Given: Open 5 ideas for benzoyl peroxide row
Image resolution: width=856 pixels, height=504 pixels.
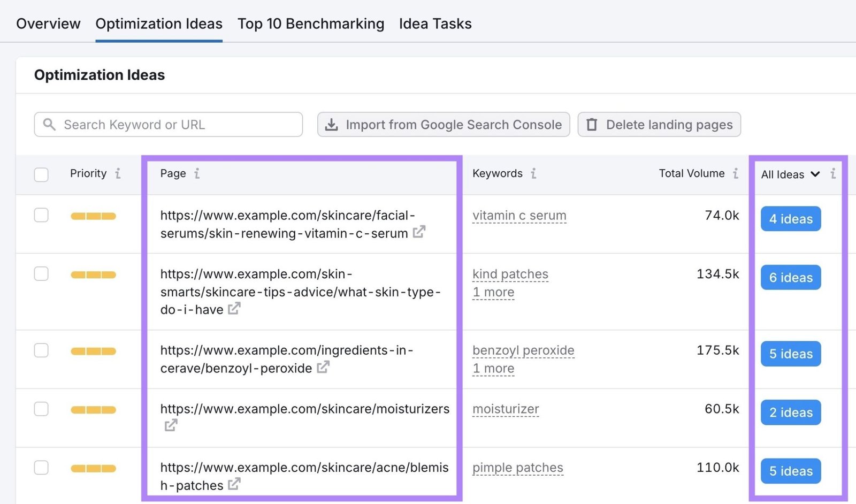Looking at the screenshot, I should coord(791,354).
